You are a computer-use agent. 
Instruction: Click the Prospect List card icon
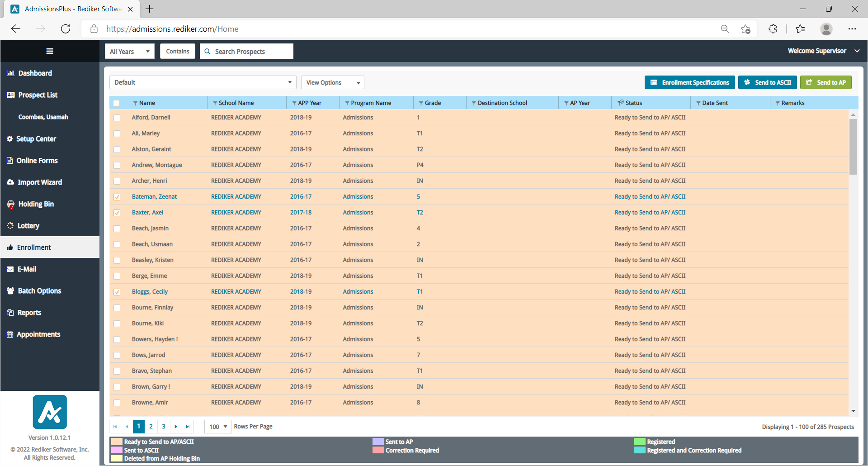coord(10,95)
